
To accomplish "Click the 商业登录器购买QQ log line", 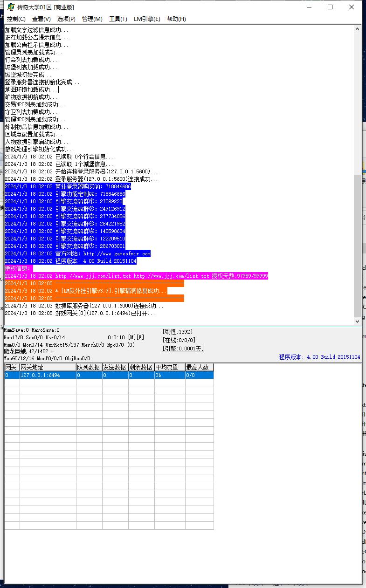I will click(68, 187).
